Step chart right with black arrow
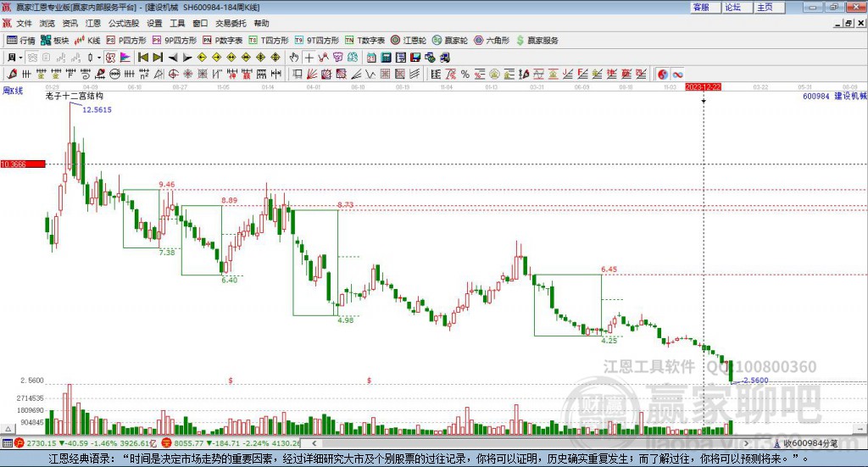 187,58
